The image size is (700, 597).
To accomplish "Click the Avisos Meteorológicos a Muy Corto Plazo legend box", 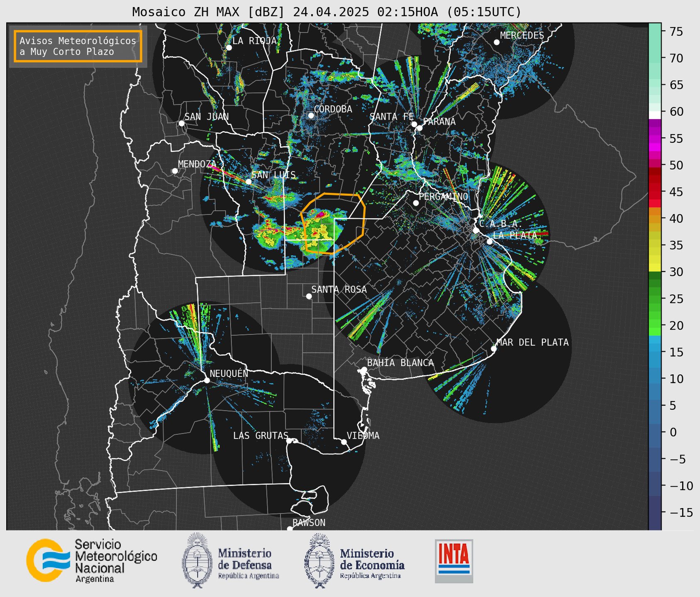I will coord(78,46).
